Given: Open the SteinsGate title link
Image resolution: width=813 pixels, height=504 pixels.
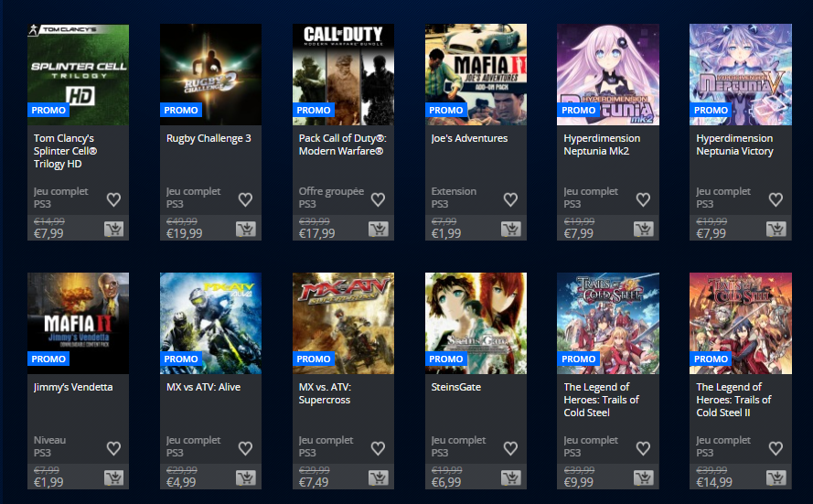Looking at the screenshot, I should pyautogui.click(x=455, y=387).
